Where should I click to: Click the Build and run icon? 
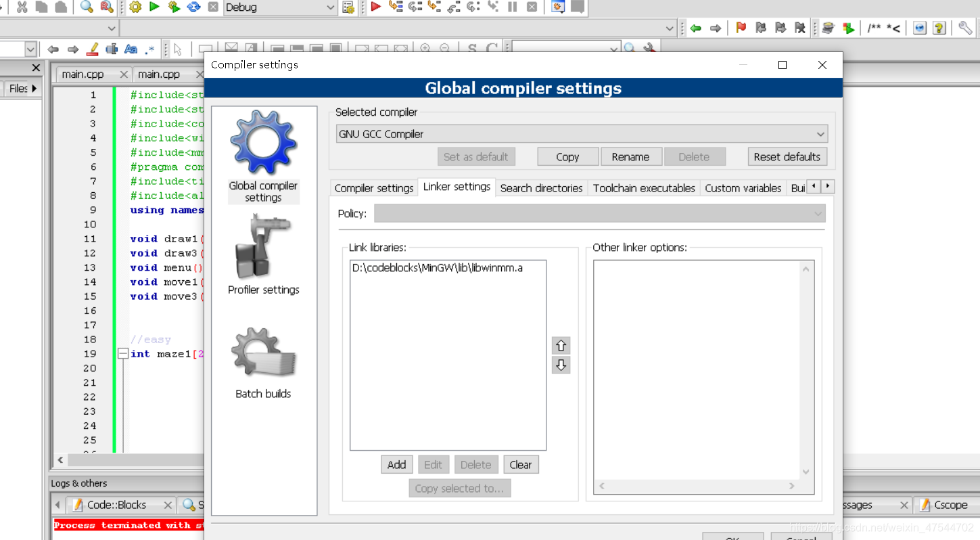tap(174, 7)
